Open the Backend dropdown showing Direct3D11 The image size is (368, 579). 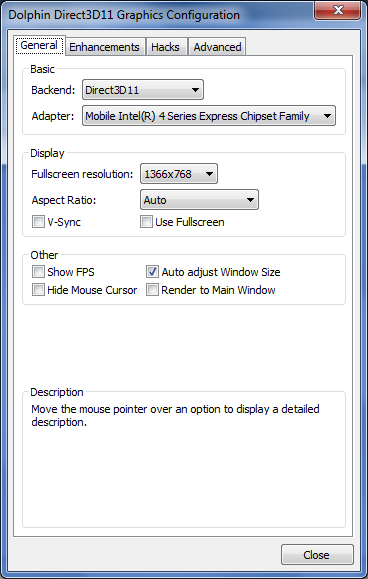[x=142, y=90]
